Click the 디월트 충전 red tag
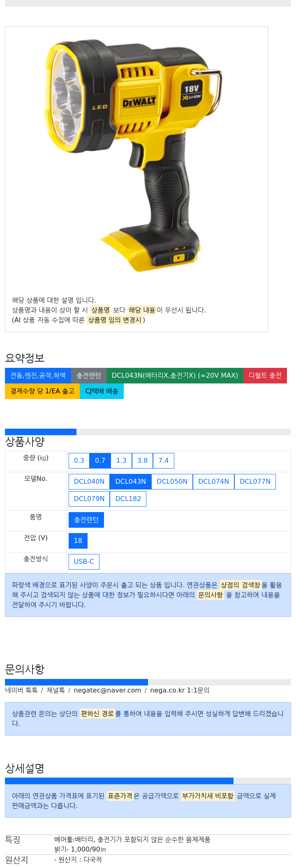 (265, 376)
